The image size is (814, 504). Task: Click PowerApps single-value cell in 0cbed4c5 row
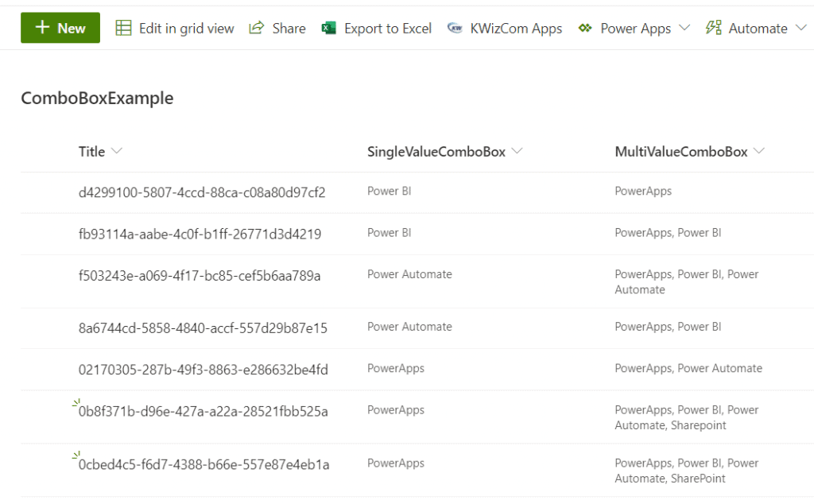[x=396, y=463]
